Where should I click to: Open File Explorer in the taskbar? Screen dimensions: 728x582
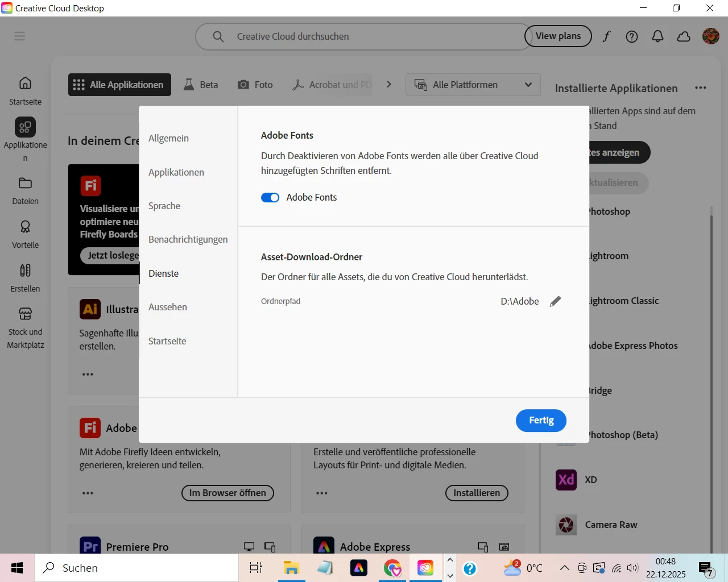point(291,568)
